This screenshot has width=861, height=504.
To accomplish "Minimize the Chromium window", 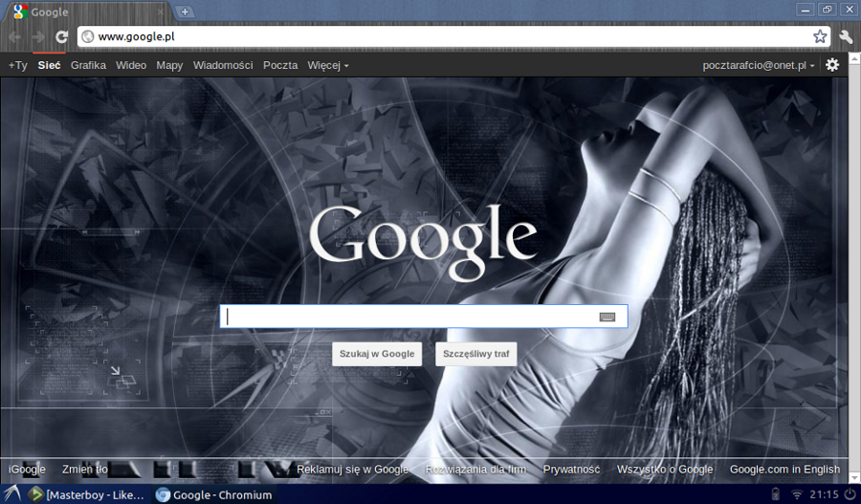I will (805, 10).
